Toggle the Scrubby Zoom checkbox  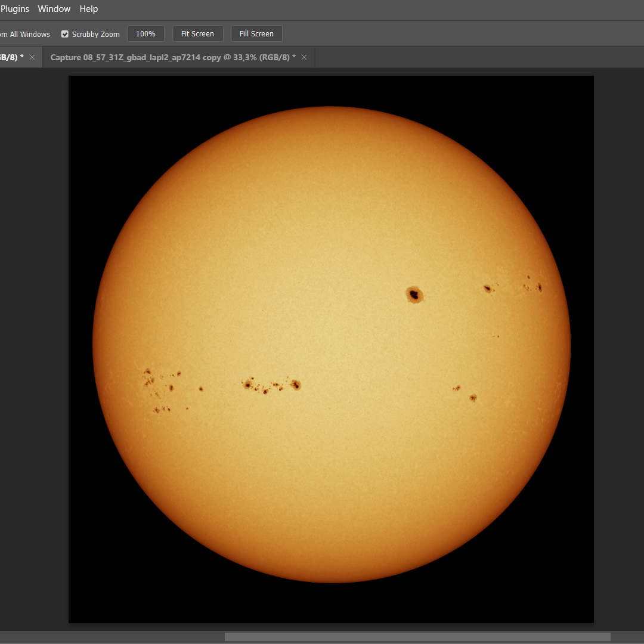click(65, 34)
